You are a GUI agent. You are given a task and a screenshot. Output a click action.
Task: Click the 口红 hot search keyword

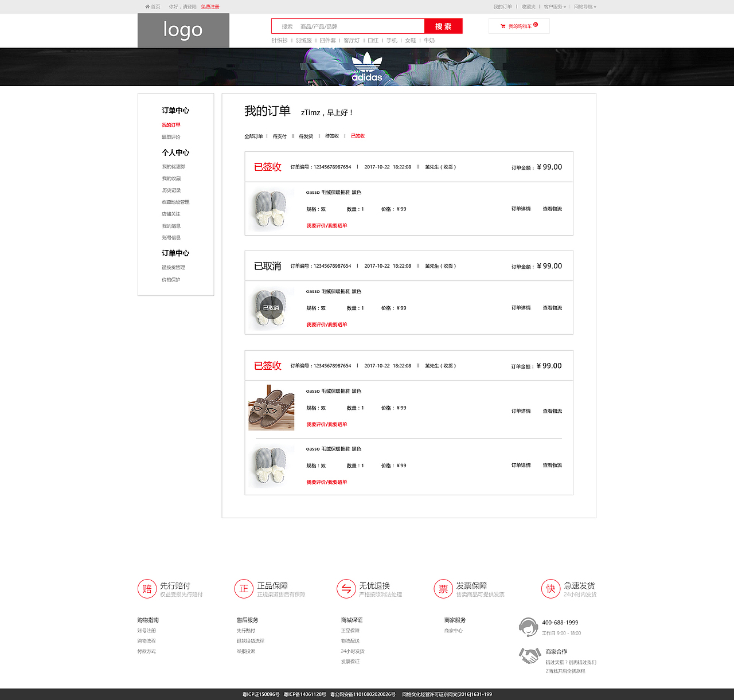click(373, 41)
